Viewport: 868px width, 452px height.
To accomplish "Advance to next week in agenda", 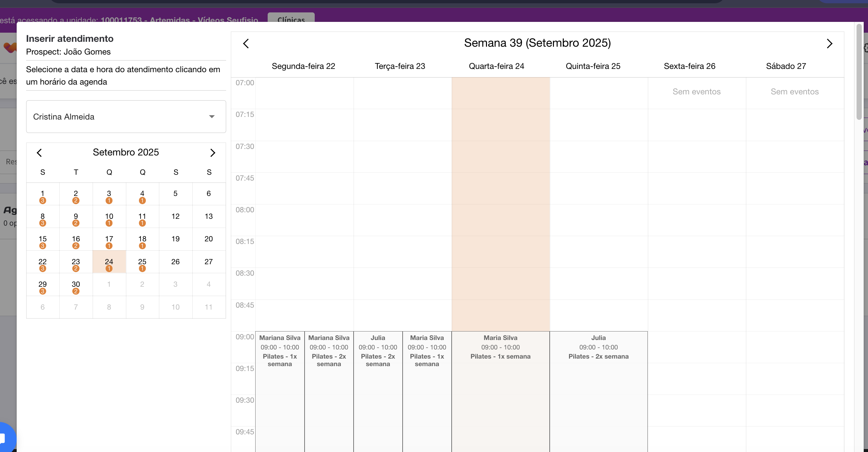I will (829, 43).
